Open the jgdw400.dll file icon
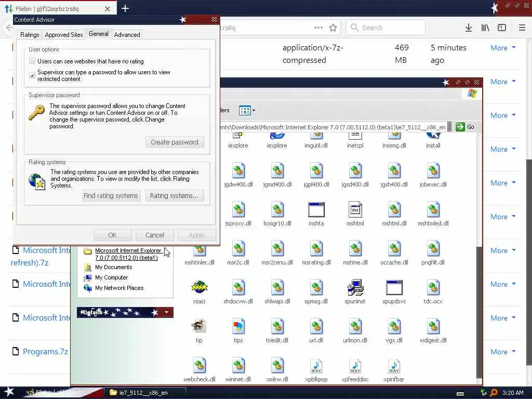The image size is (532, 399). (238, 170)
